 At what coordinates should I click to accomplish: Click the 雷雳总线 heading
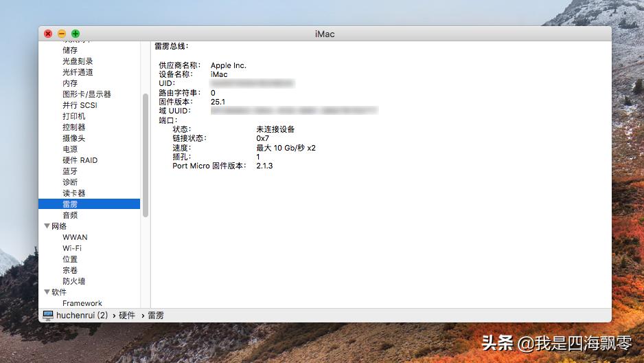171,46
